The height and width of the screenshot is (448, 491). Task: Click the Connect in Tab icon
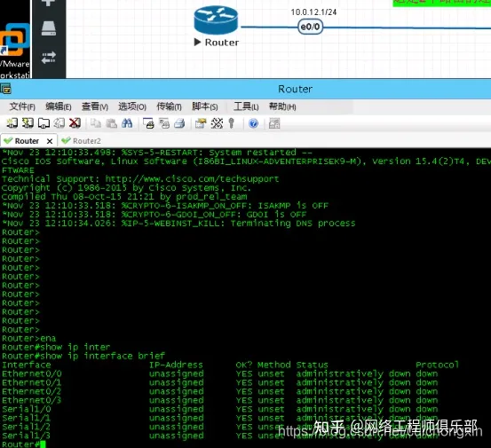(44, 123)
